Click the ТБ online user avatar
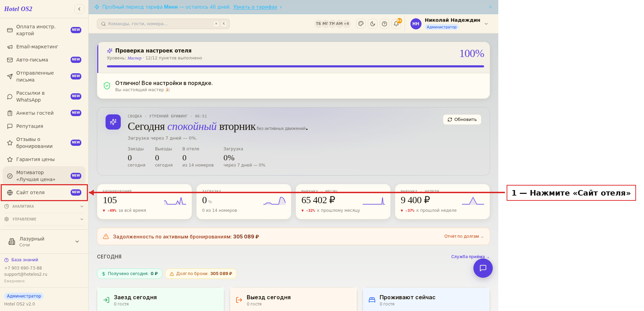Screen dimensions: 644x311 pyautogui.click(x=318, y=23)
